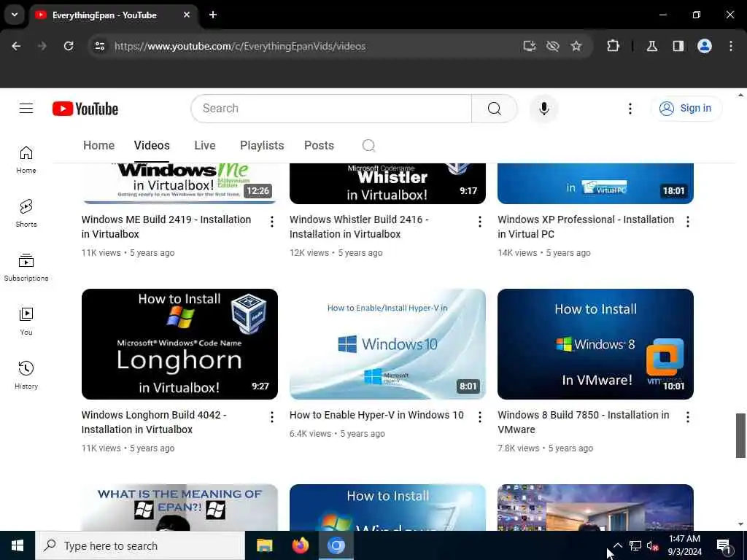Screen dimensions: 747x560
Task: Open YouTube settings three-dot menu
Action: click(x=630, y=109)
